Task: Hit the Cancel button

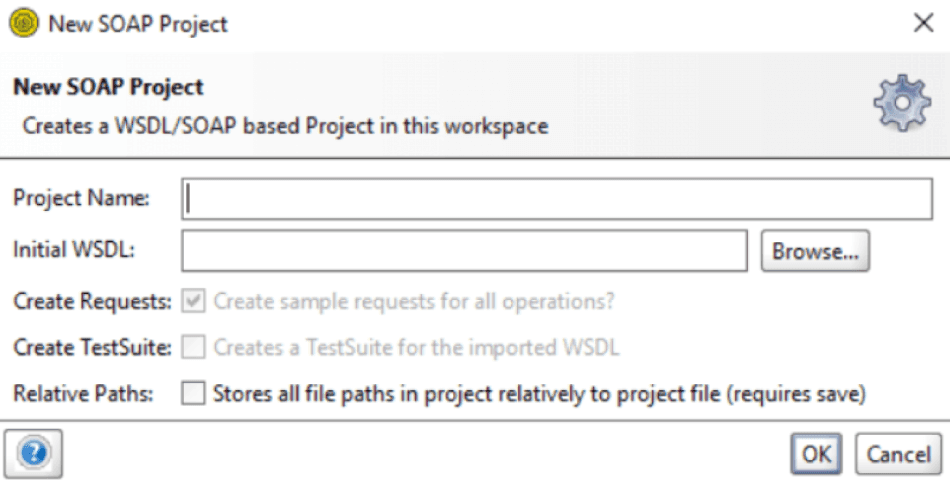Action: pyautogui.click(x=898, y=454)
